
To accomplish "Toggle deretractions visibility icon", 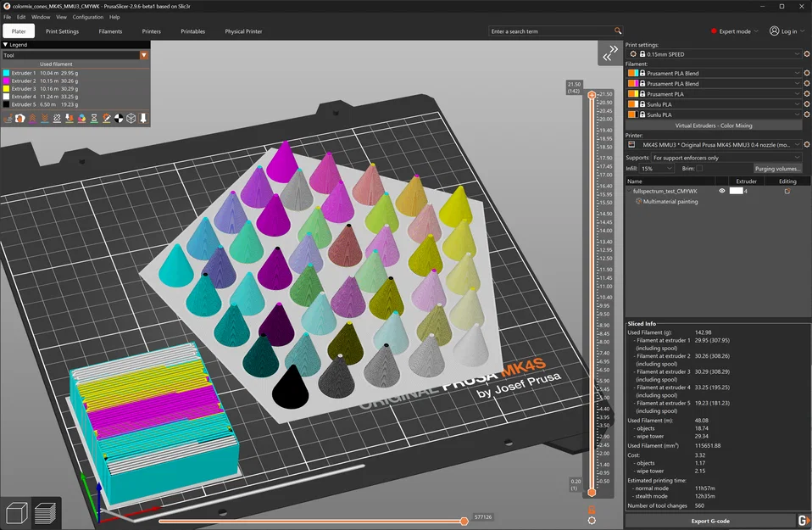I will (x=45, y=119).
